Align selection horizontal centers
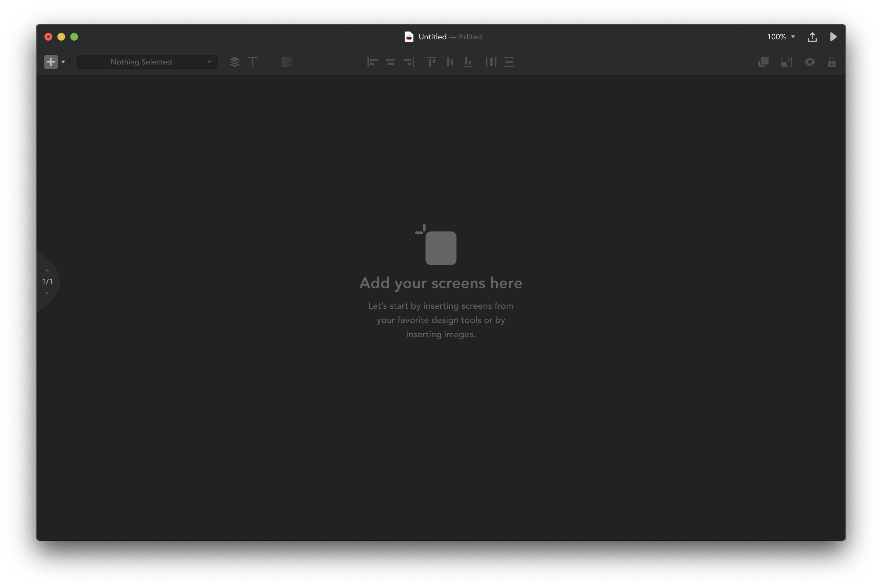Screen dimensions: 882x588 [x=390, y=62]
